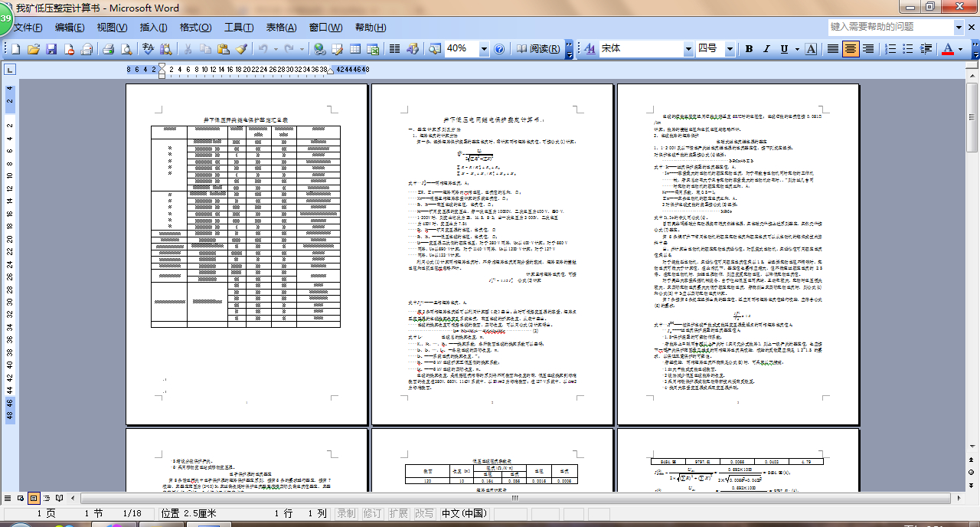This screenshot has height=527, width=980.
Task: Toggle bulleted list
Action: (908, 49)
